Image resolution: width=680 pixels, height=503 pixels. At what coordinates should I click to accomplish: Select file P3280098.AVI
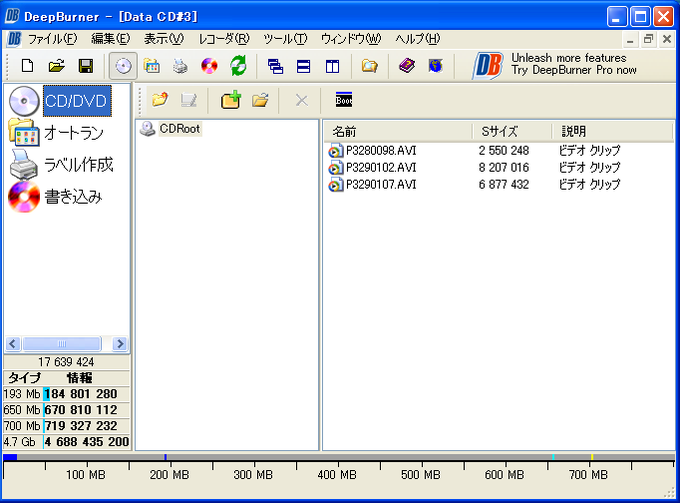pyautogui.click(x=381, y=150)
